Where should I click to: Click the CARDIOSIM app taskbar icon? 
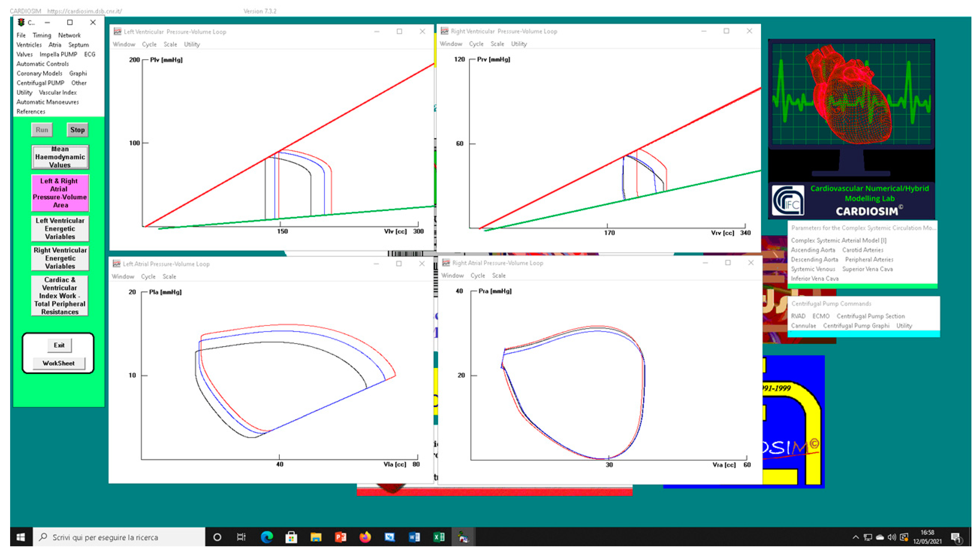pos(463,537)
